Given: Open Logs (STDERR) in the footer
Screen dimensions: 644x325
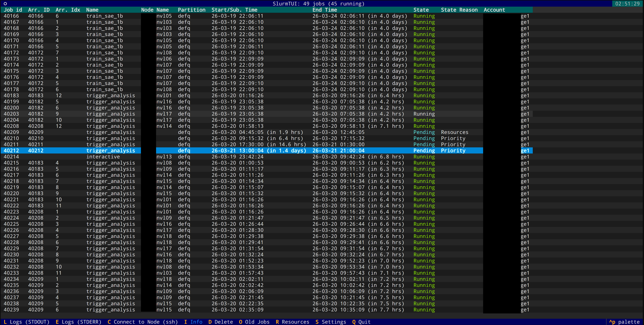Looking at the screenshot, I should coord(78,322).
